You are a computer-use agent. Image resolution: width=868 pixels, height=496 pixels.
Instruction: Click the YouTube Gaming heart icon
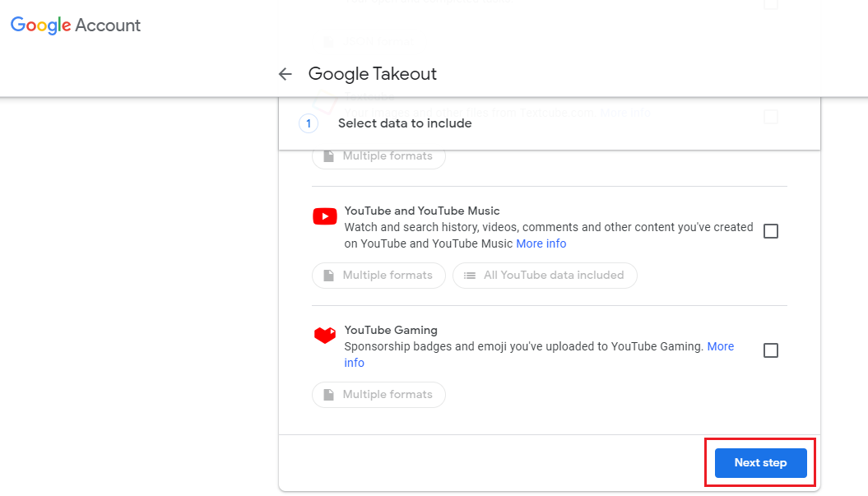pyautogui.click(x=325, y=336)
